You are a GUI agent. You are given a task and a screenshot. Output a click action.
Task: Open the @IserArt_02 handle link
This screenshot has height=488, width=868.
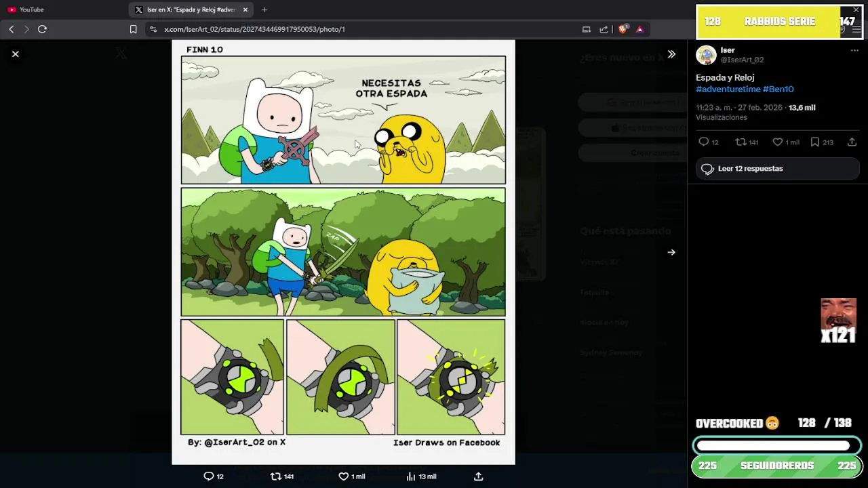coord(742,60)
